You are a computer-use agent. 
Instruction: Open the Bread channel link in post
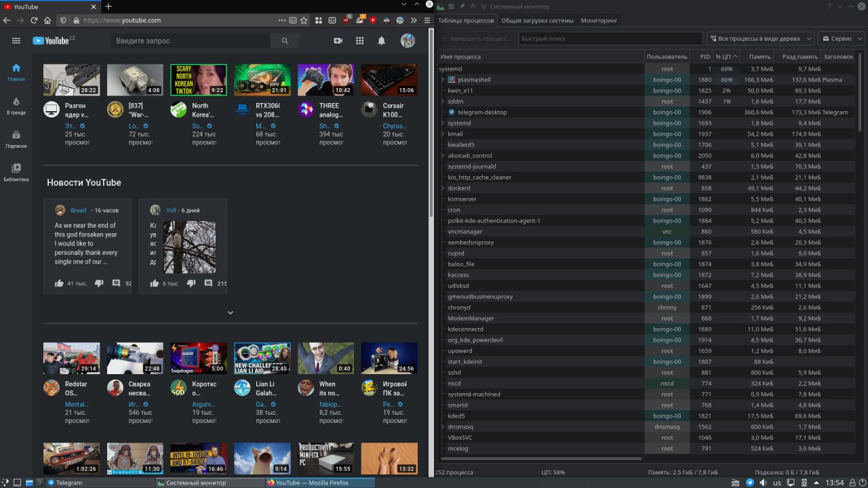click(x=79, y=210)
